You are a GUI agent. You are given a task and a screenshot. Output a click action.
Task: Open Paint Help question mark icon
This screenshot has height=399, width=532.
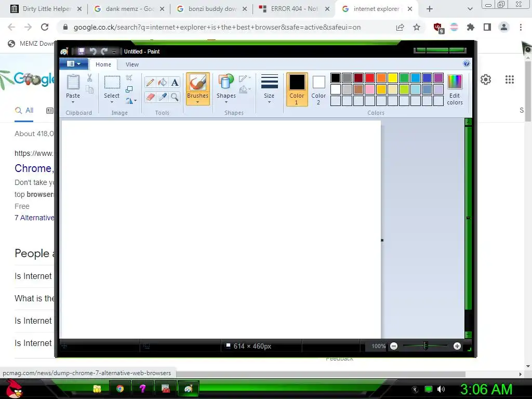467,64
